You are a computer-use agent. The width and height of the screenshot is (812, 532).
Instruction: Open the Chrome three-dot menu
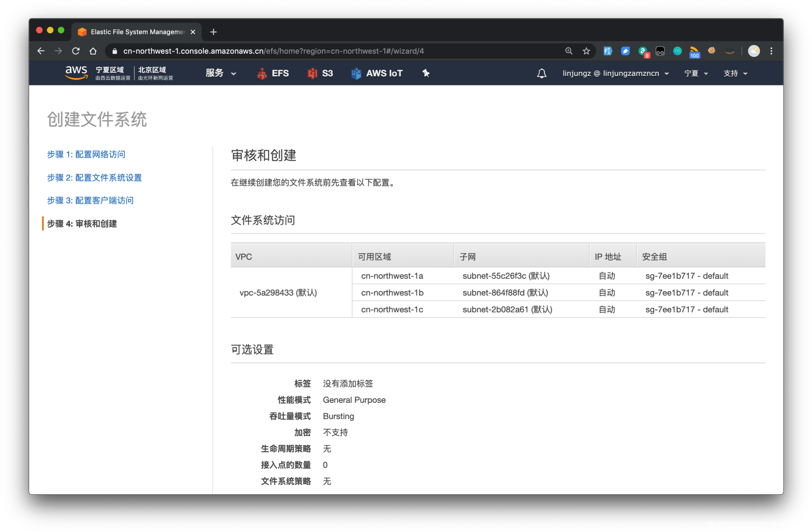(x=771, y=51)
